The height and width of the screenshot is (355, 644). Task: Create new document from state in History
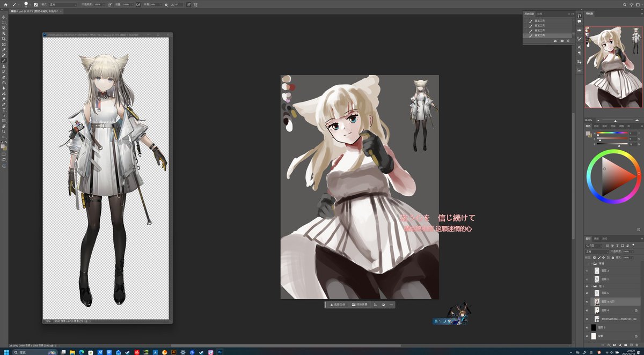[x=555, y=41]
